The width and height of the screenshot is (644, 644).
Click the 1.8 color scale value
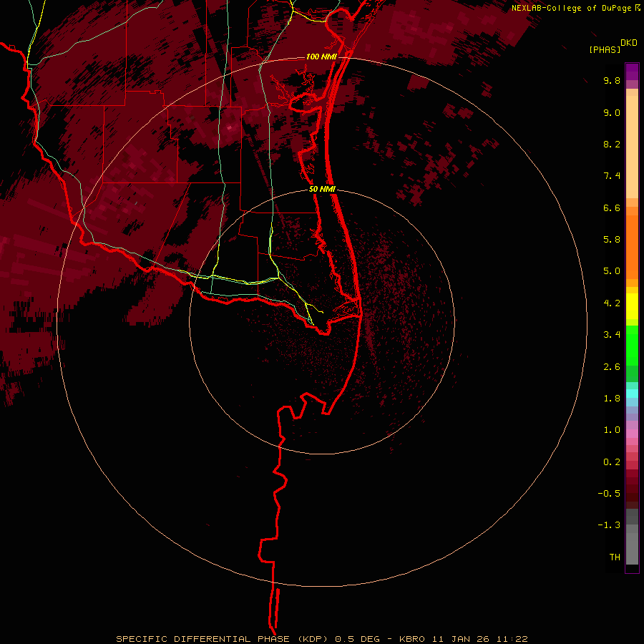[612, 399]
